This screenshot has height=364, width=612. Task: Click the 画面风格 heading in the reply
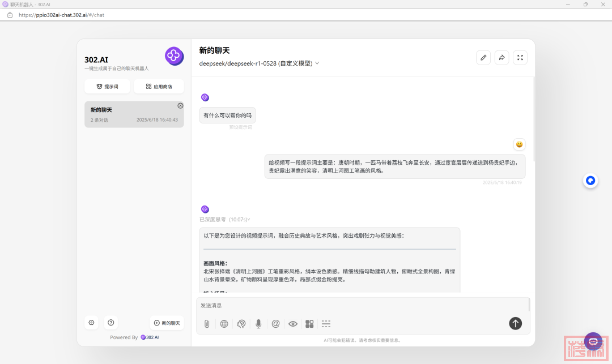(215, 263)
